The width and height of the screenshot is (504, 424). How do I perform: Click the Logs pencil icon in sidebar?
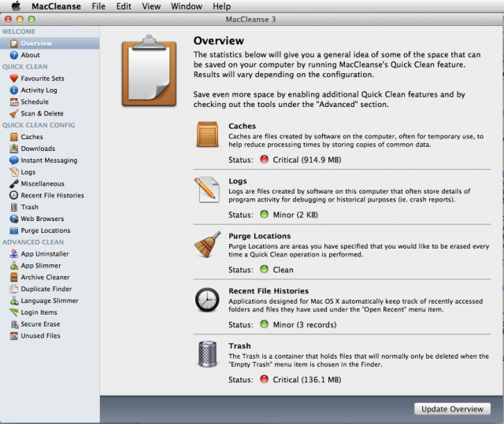pos(14,172)
